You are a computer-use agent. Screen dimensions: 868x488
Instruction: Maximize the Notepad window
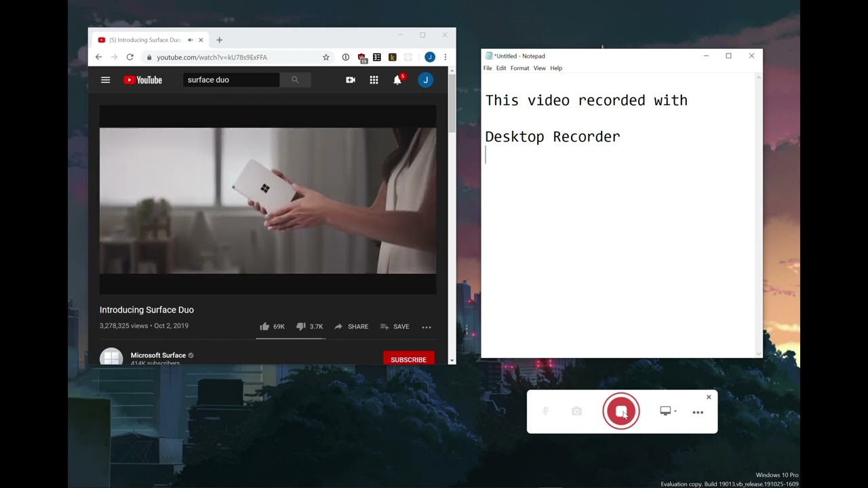(x=728, y=56)
